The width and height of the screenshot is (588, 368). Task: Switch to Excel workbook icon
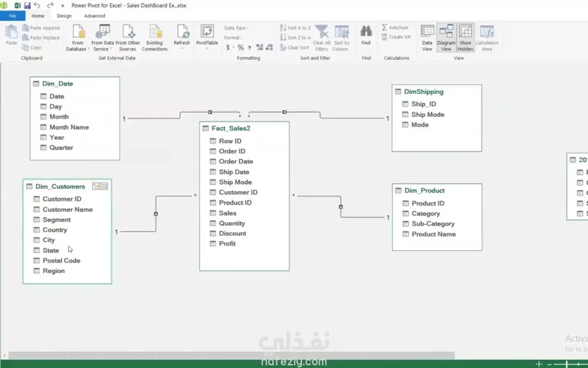pyautogui.click(x=17, y=6)
